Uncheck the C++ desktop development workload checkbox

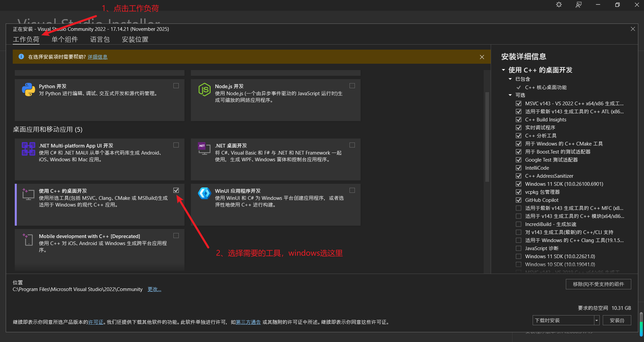pyautogui.click(x=176, y=190)
